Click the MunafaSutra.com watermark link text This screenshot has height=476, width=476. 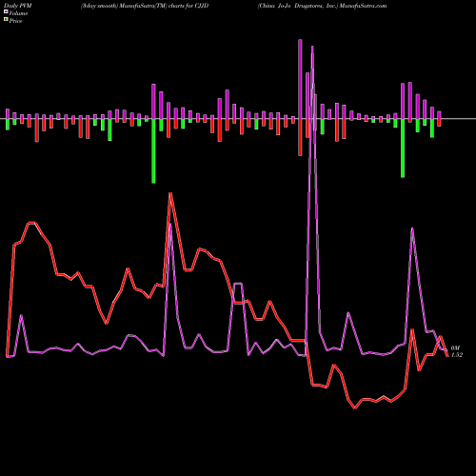(x=363, y=6)
